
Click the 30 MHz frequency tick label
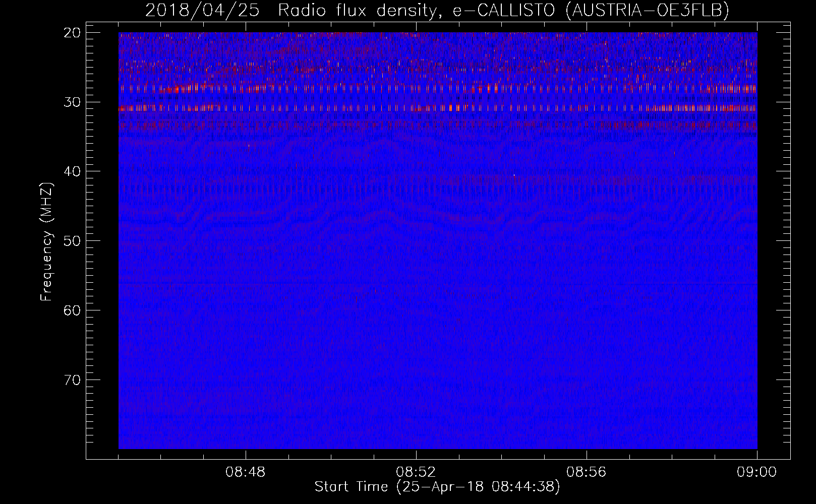[x=72, y=102]
